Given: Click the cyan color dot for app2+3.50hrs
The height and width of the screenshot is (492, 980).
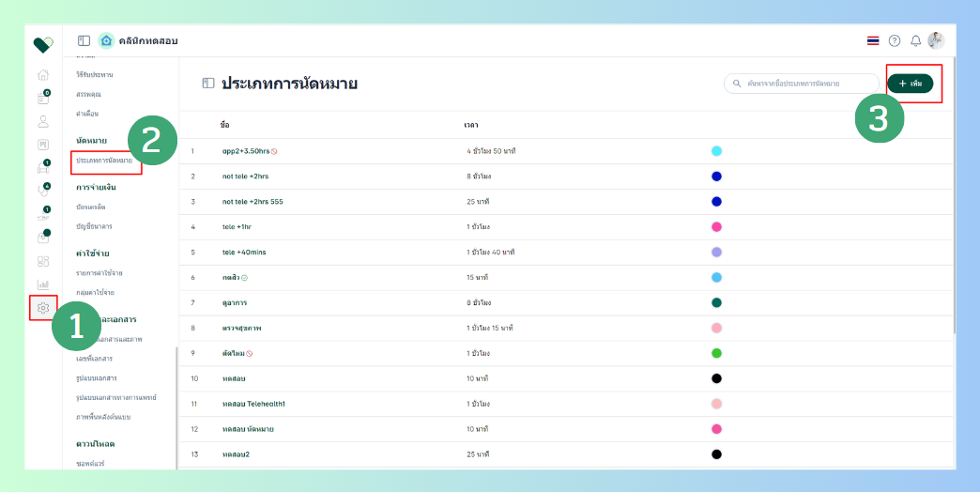Looking at the screenshot, I should click(717, 151).
